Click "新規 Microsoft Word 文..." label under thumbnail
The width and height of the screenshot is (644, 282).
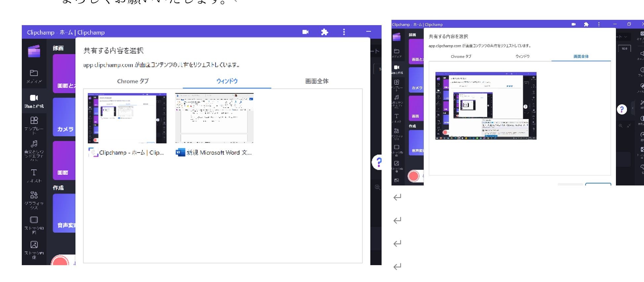(219, 153)
